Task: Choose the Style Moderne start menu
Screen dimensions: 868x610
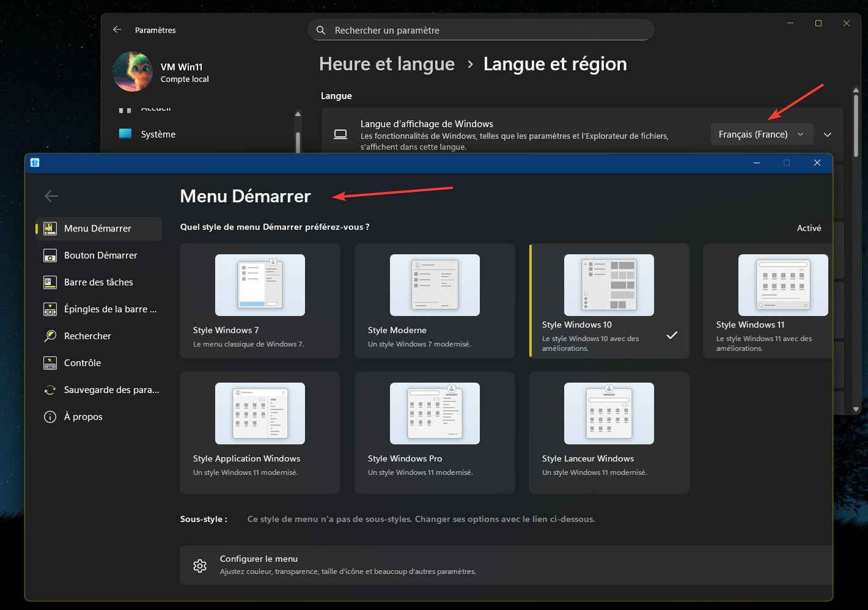Action: [435, 301]
